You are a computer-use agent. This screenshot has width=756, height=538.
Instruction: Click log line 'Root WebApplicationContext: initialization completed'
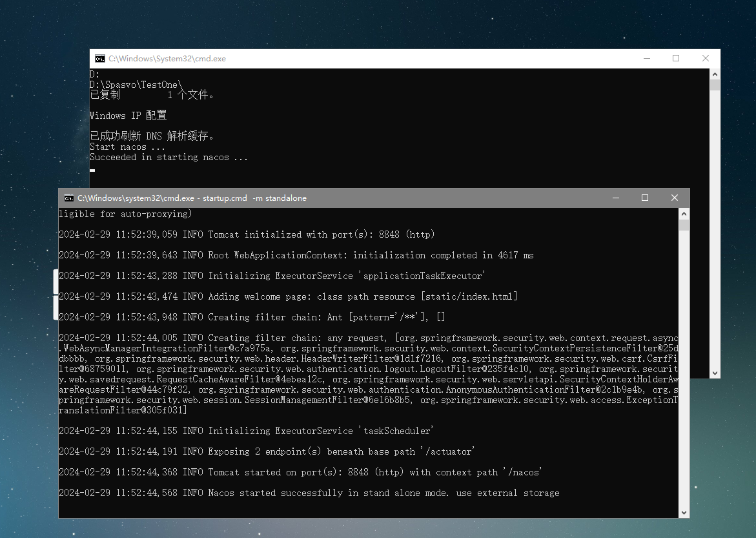click(x=296, y=255)
